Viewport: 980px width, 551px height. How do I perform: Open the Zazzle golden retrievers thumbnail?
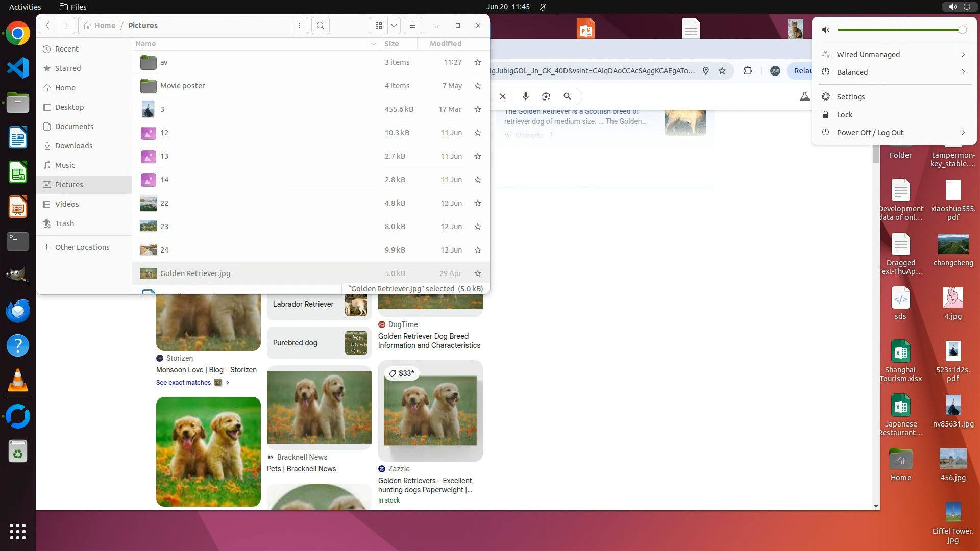pos(430,411)
